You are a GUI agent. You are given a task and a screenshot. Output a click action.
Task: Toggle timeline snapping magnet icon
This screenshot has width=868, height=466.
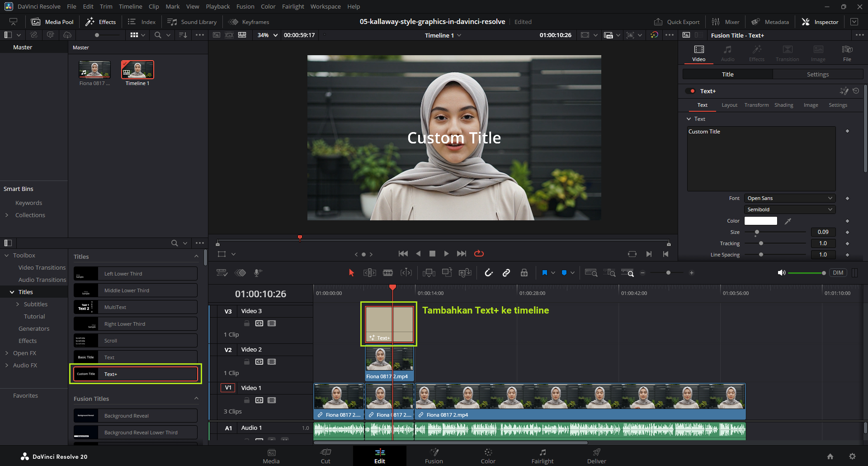489,272
